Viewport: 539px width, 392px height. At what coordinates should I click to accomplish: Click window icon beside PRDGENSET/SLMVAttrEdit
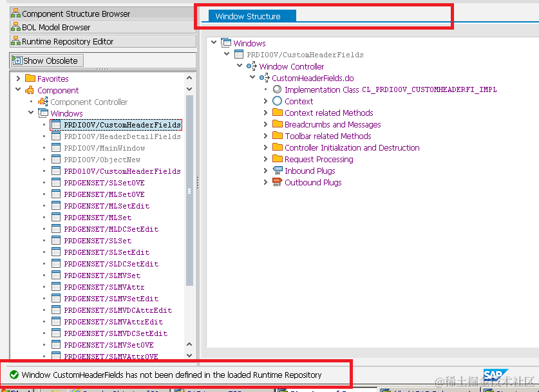coord(55,322)
